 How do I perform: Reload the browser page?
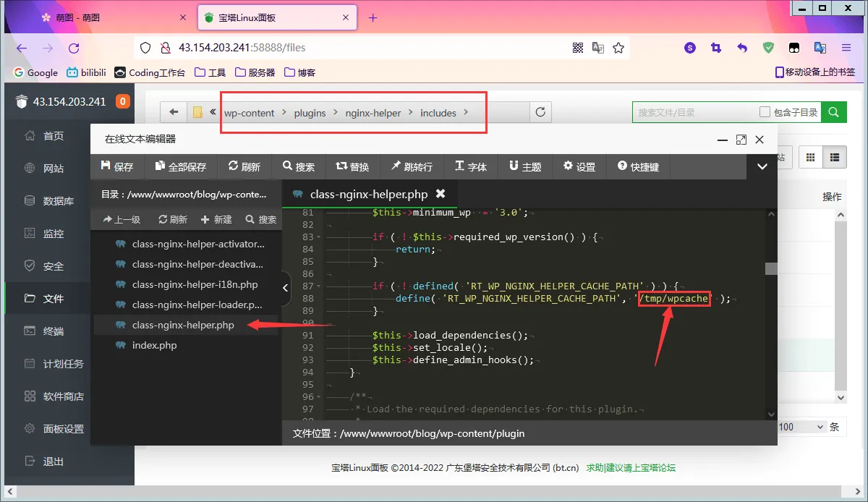pos(74,48)
